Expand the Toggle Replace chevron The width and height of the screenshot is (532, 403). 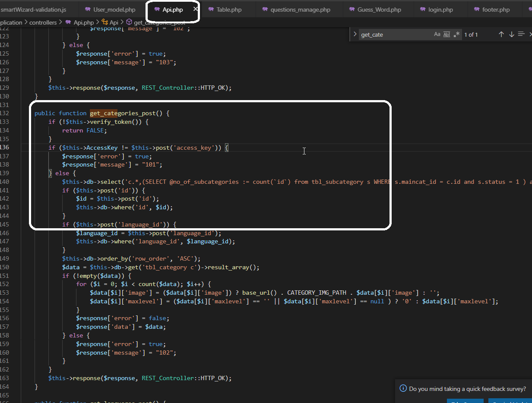pos(355,35)
